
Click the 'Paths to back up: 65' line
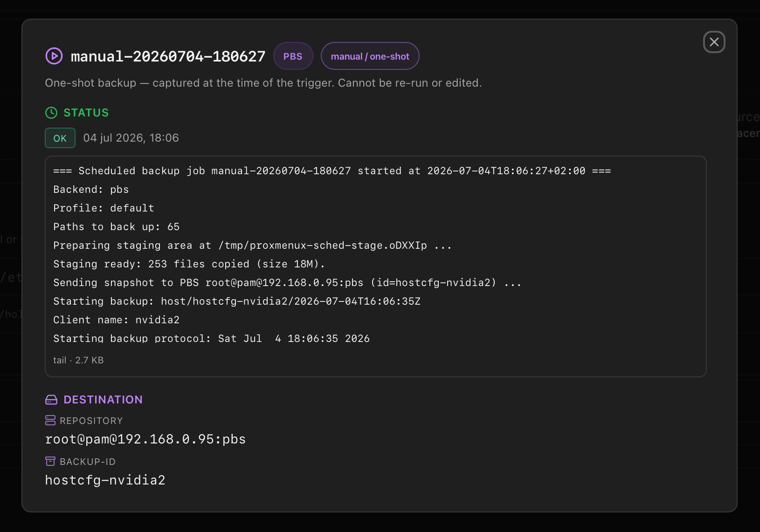click(x=117, y=227)
